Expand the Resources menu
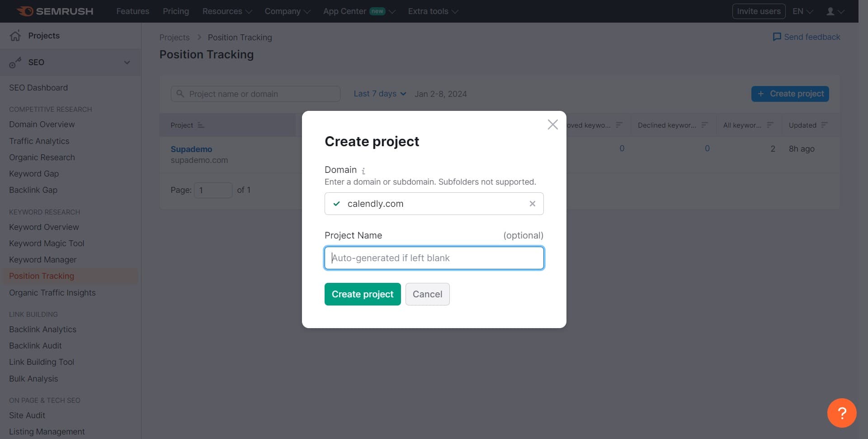This screenshot has height=439, width=868. click(x=227, y=11)
